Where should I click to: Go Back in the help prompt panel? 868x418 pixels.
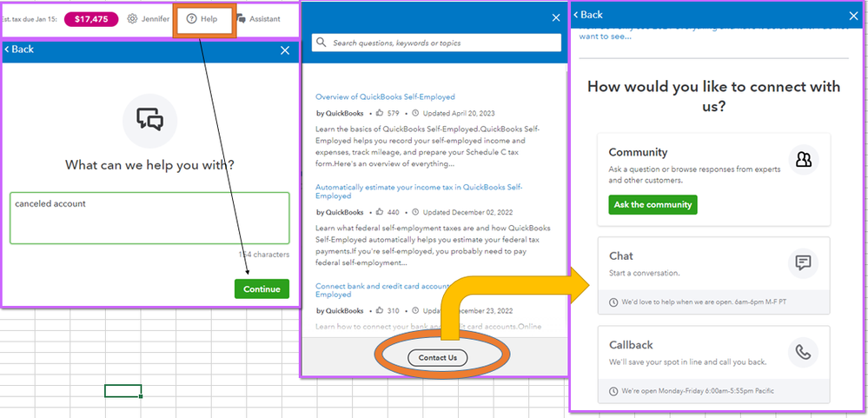[19, 50]
